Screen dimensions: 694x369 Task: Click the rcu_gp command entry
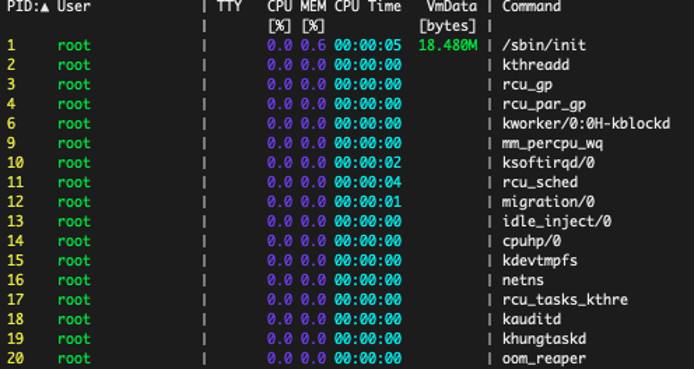click(527, 85)
